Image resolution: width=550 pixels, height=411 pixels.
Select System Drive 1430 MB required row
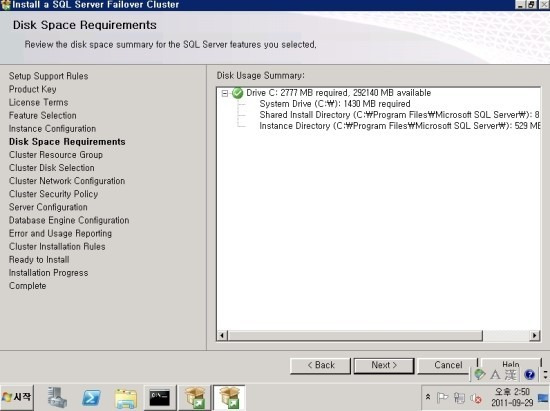click(335, 104)
